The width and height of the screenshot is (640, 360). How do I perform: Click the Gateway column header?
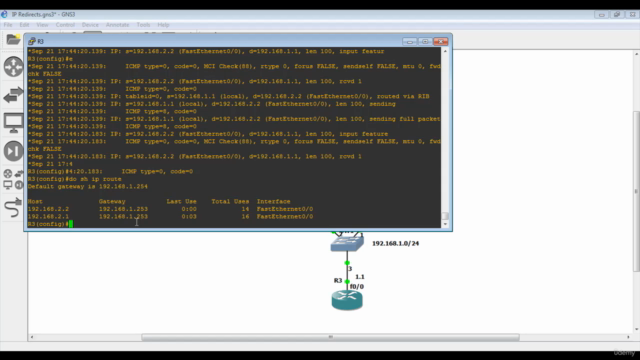click(x=112, y=202)
